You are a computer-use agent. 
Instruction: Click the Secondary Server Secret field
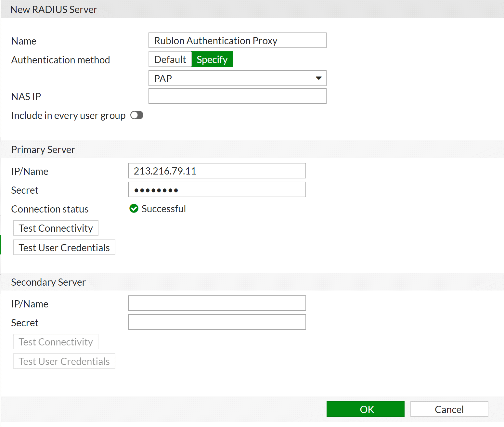(217, 322)
